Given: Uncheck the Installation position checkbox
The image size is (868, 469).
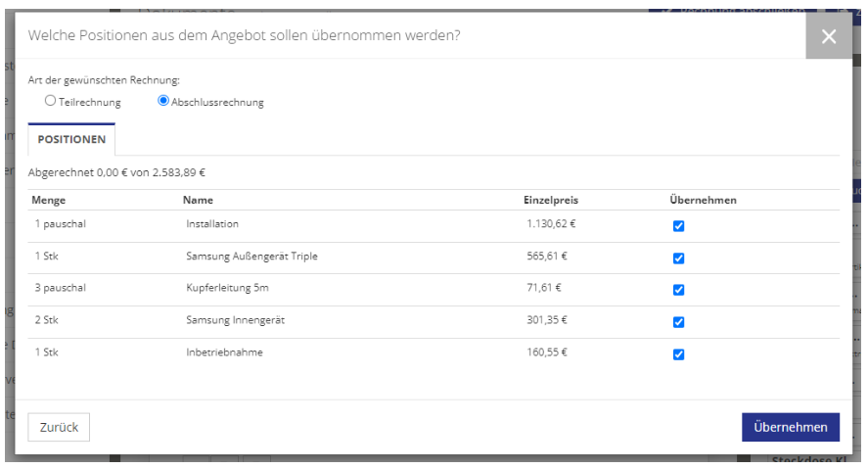Looking at the screenshot, I should click(679, 226).
